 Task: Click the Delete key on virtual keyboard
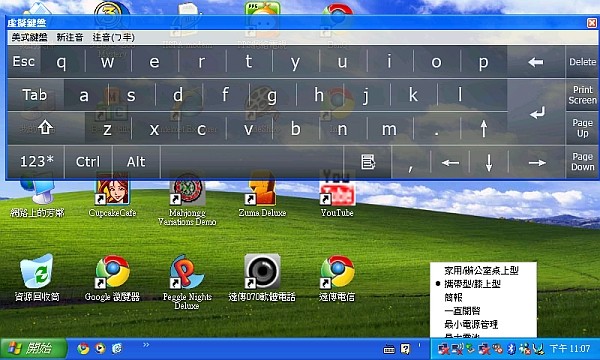tap(582, 62)
